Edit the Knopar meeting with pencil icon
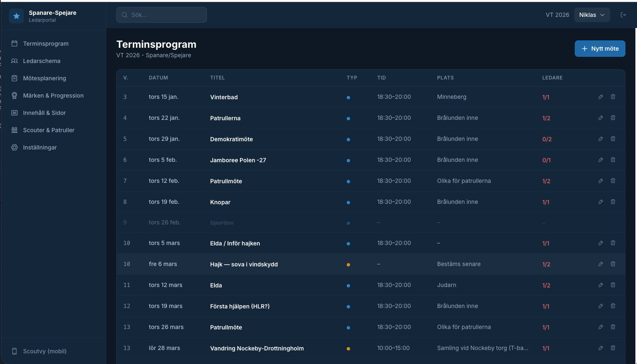Viewport: 637px width, 364px height. (600, 202)
